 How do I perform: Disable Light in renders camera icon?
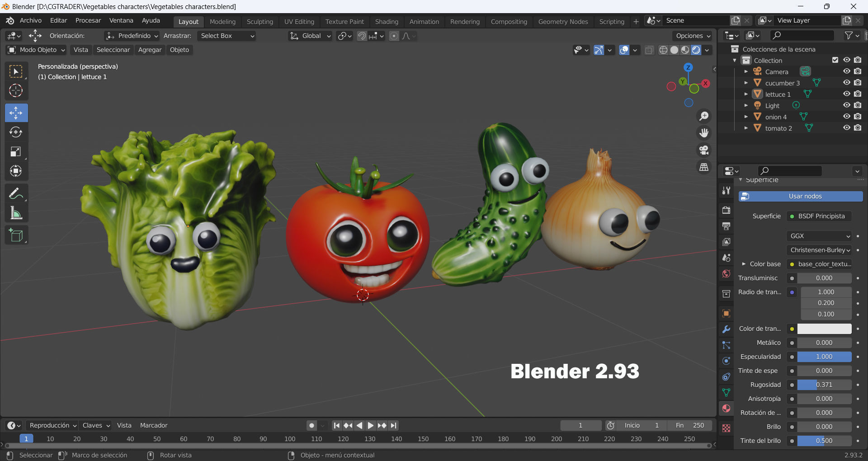click(x=858, y=105)
